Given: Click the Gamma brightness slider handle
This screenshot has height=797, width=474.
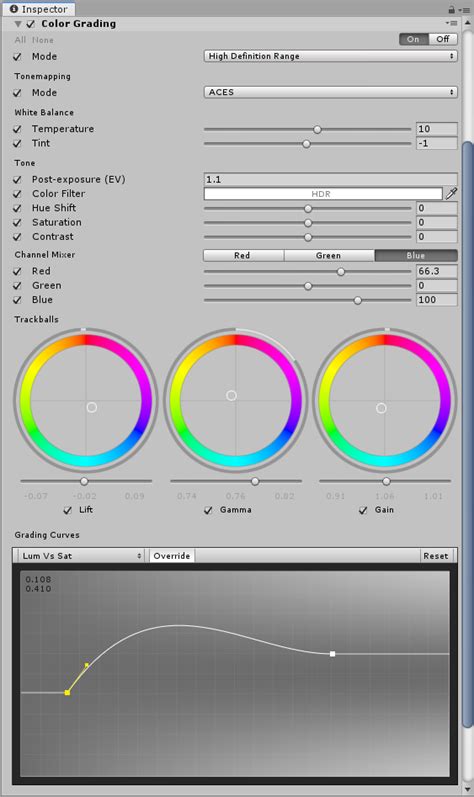Looking at the screenshot, I should point(255,481).
